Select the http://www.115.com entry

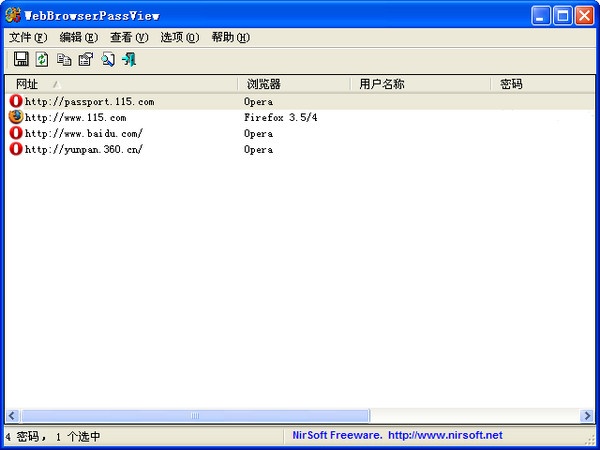tap(75, 117)
